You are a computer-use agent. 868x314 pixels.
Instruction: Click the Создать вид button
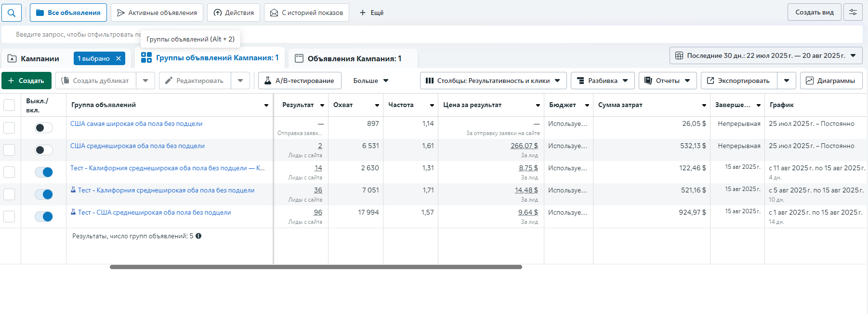tap(814, 13)
